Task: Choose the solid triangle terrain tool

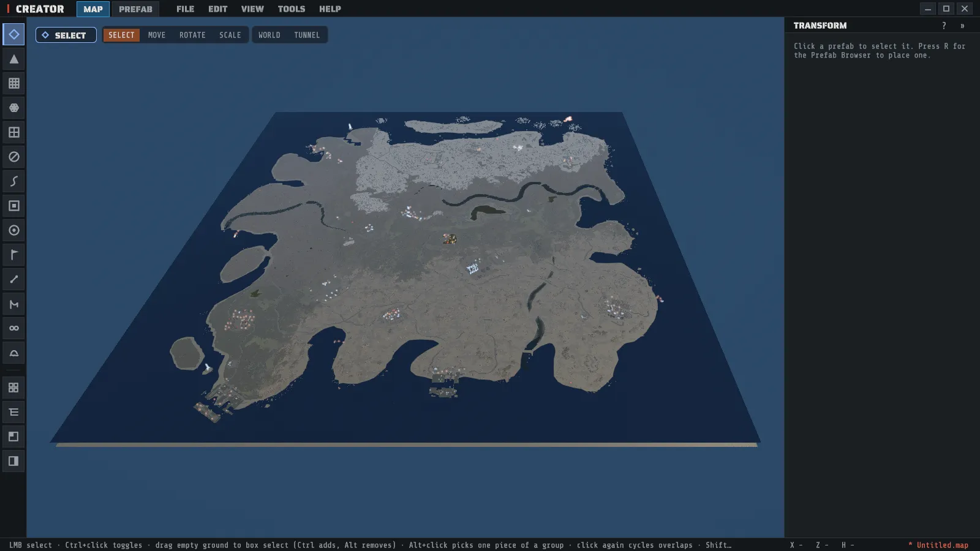Action: (x=13, y=59)
